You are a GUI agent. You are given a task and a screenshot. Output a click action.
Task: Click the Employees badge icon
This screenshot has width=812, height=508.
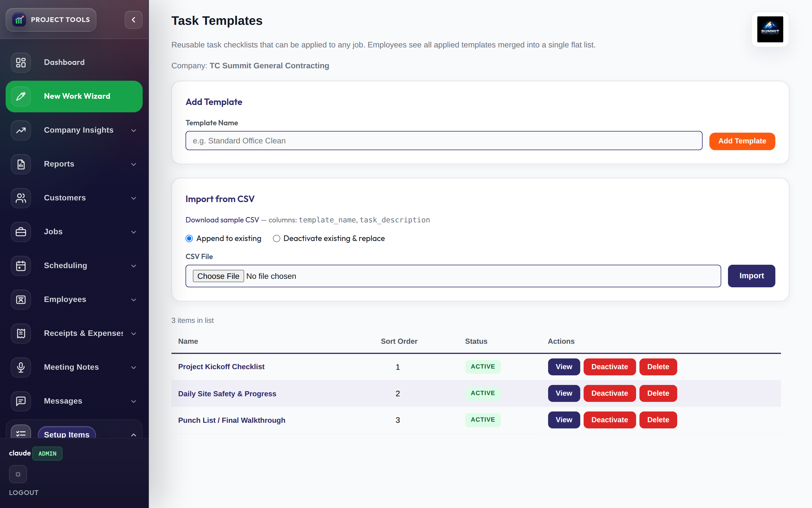(x=21, y=300)
